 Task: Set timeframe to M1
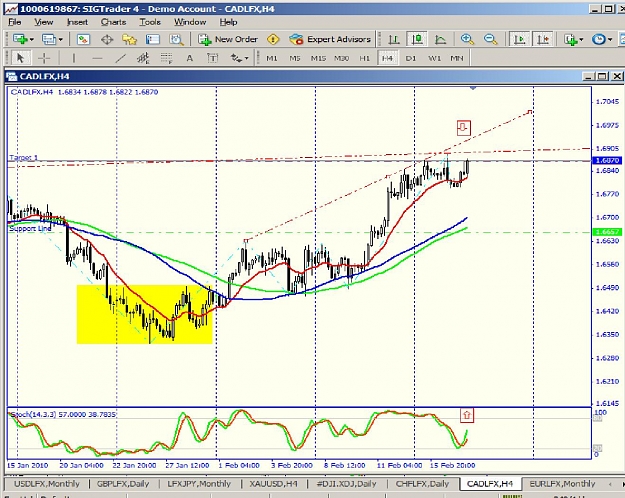coord(271,58)
